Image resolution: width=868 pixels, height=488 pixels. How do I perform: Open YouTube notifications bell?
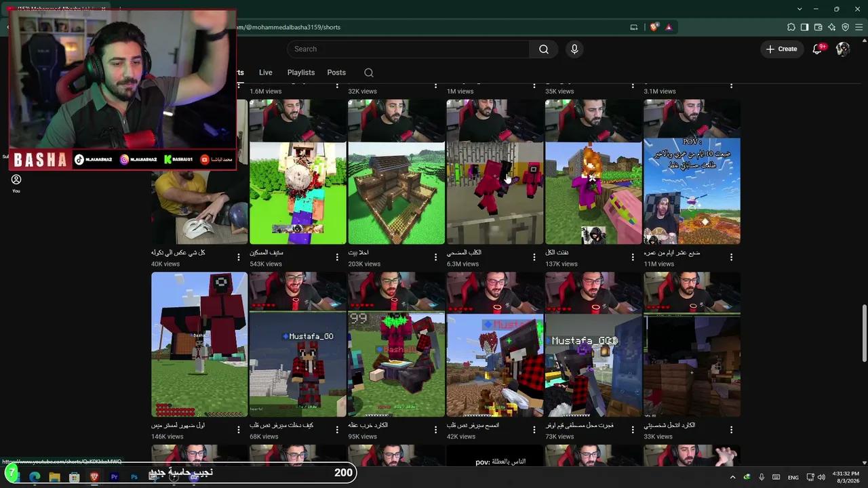tap(818, 49)
